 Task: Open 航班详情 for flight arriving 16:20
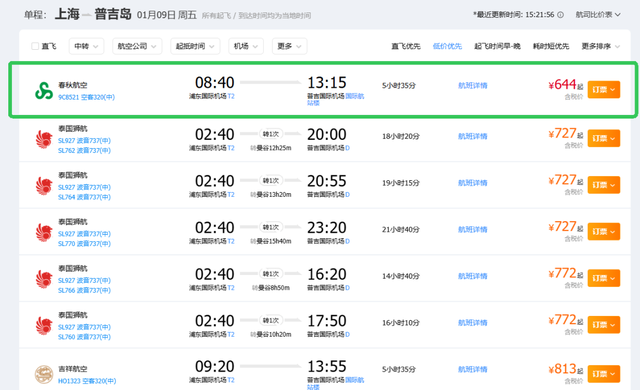pos(473,276)
